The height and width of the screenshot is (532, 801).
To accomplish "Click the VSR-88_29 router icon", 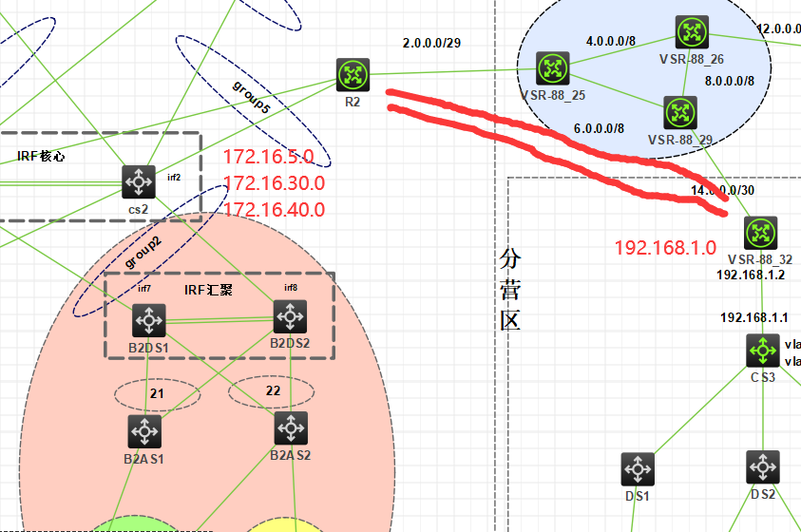I will 680,113.
